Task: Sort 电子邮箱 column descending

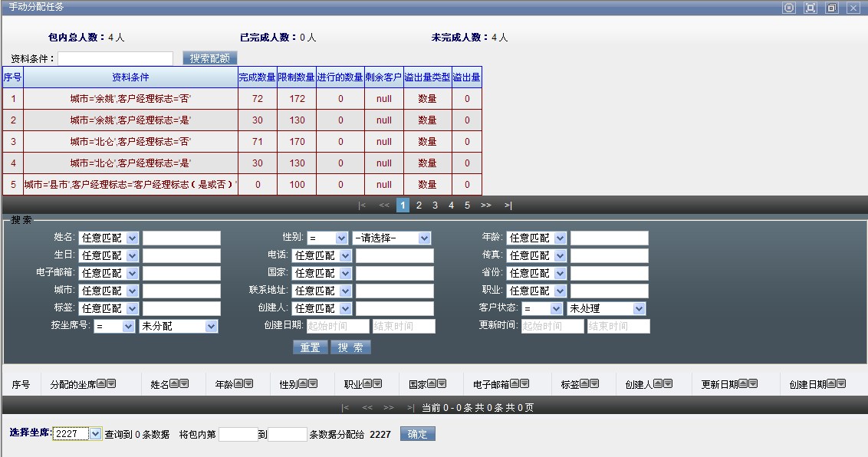Action: [x=524, y=384]
